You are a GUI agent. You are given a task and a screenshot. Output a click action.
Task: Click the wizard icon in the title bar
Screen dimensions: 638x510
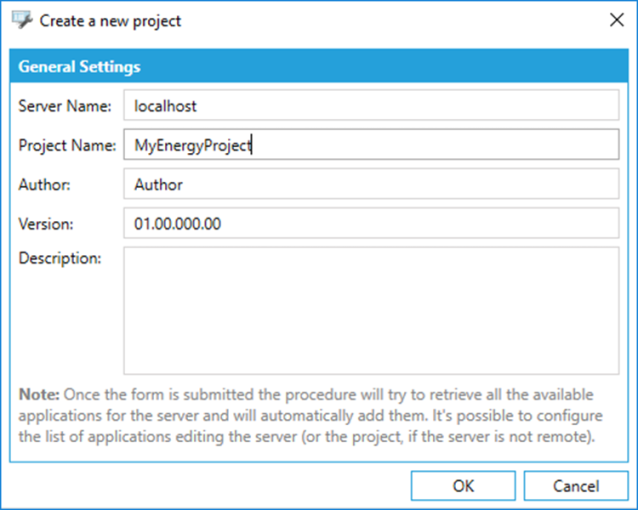(21, 20)
